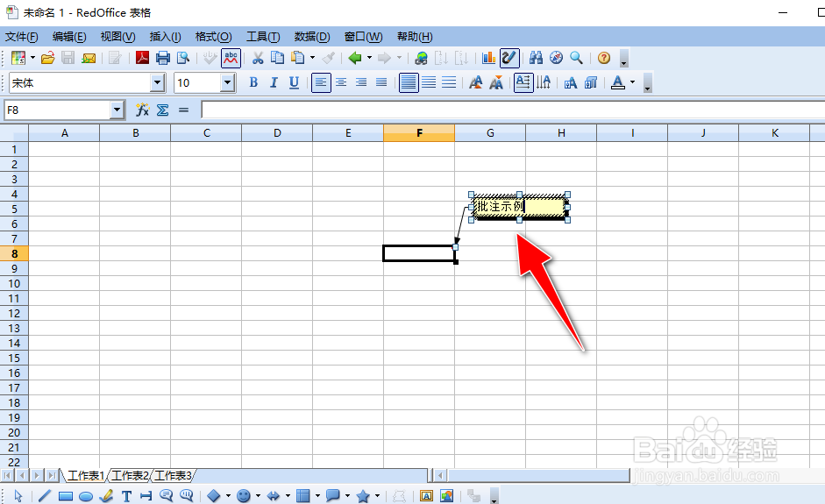Open a file with the folder icon
The width and height of the screenshot is (825, 504).
[48, 58]
